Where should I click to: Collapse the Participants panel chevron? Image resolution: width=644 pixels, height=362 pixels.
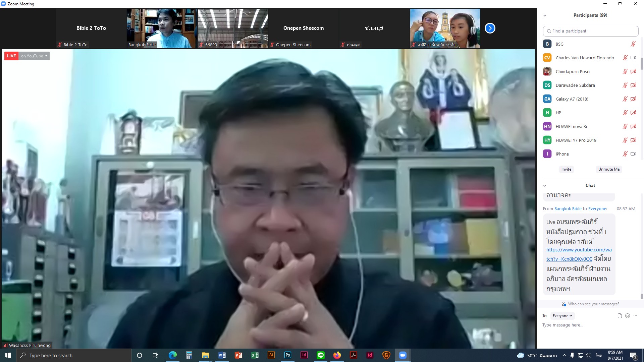tap(545, 15)
